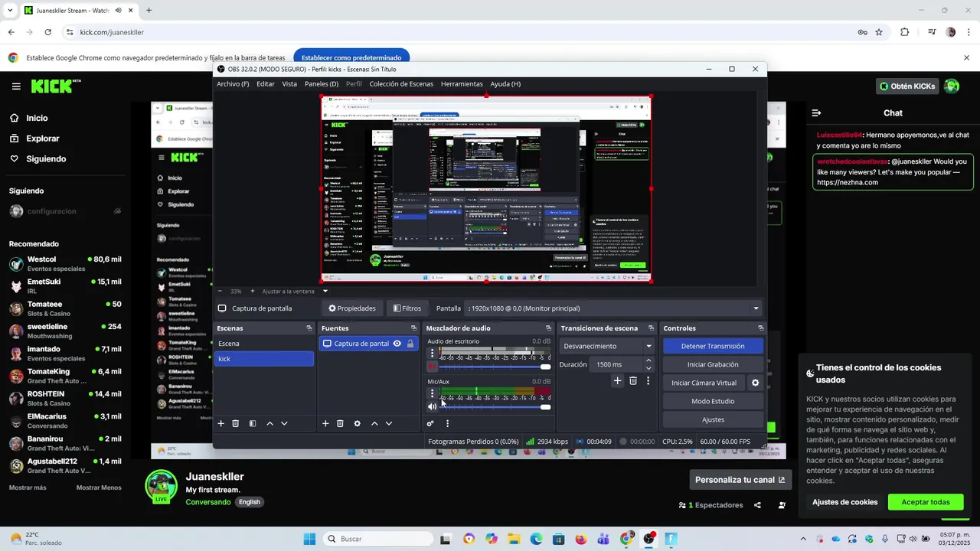Collapse list with Mostrar Menos
The width and height of the screenshot is (980, 551).
click(x=99, y=487)
